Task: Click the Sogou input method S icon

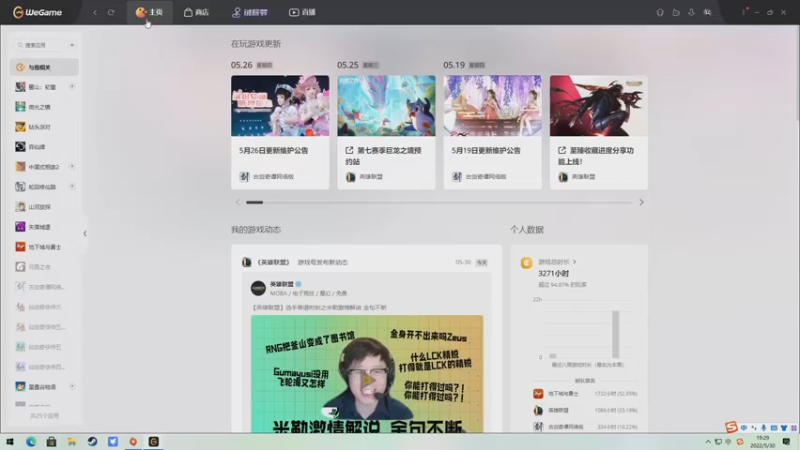Action: coord(731,427)
